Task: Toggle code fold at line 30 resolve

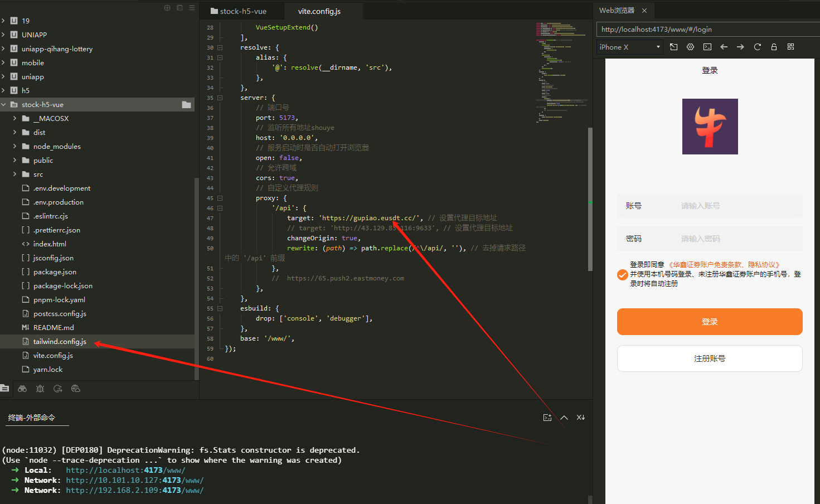Action: 220,47
